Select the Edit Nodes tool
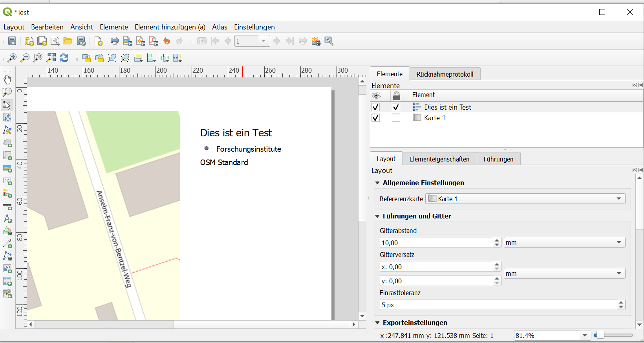644x343 pixels. tap(7, 130)
